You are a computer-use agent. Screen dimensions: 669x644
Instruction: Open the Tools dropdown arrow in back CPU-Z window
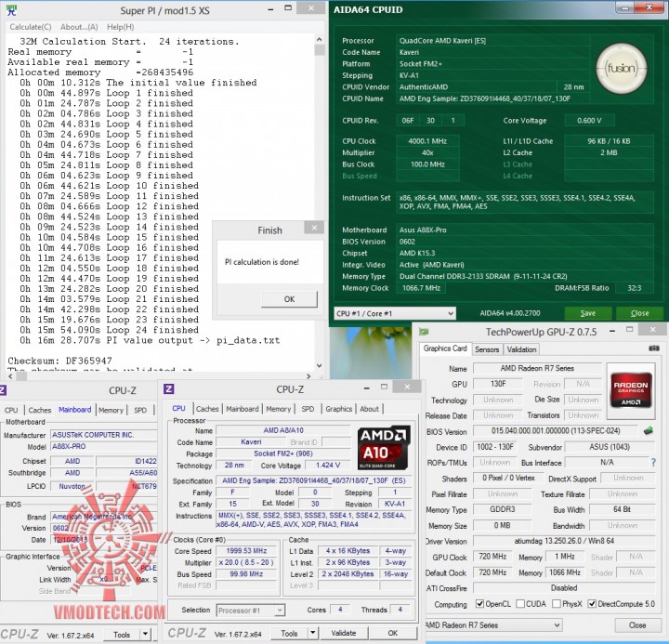click(x=146, y=634)
